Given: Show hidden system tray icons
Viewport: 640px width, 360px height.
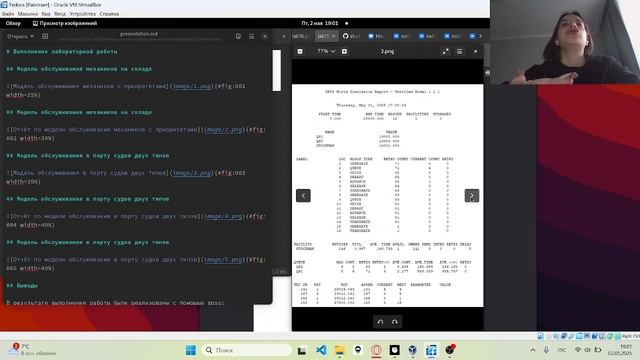Looking at the screenshot, I should pos(533,350).
